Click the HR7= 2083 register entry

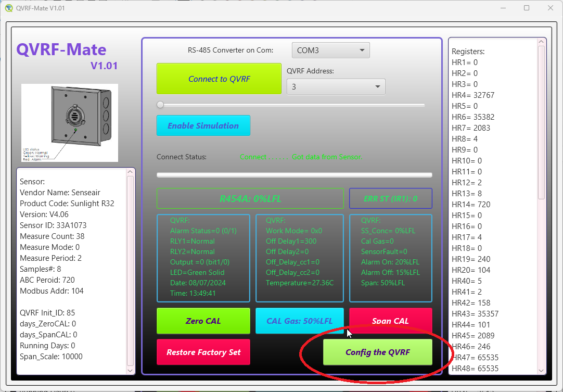point(471,128)
